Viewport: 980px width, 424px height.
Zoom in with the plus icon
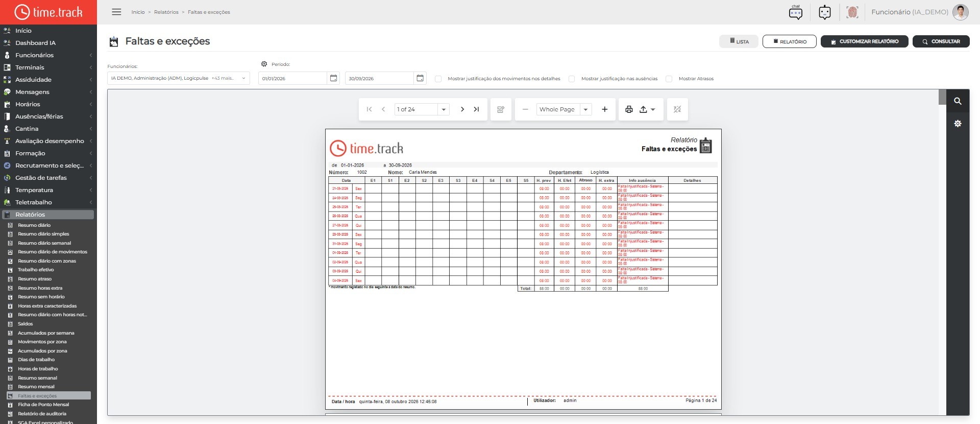[x=605, y=109]
